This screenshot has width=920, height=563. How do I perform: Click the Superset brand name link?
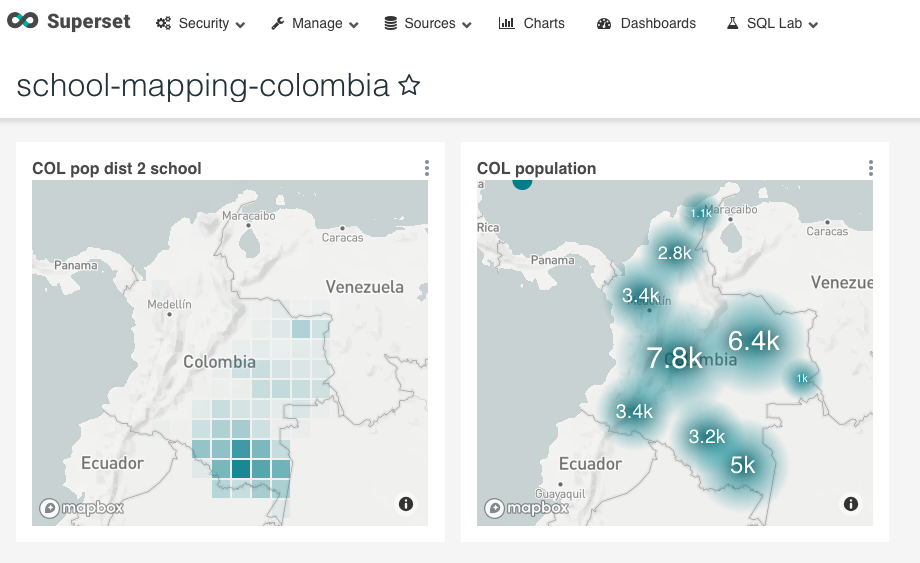pyautogui.click(x=89, y=21)
